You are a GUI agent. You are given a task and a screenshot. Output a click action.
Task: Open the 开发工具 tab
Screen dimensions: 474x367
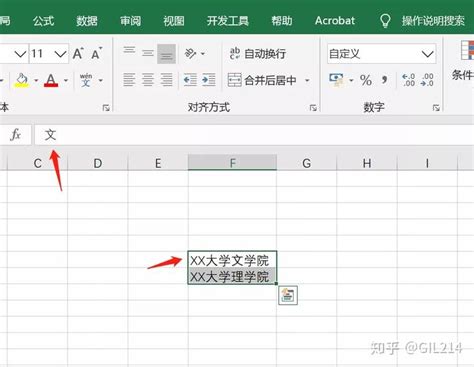click(228, 21)
